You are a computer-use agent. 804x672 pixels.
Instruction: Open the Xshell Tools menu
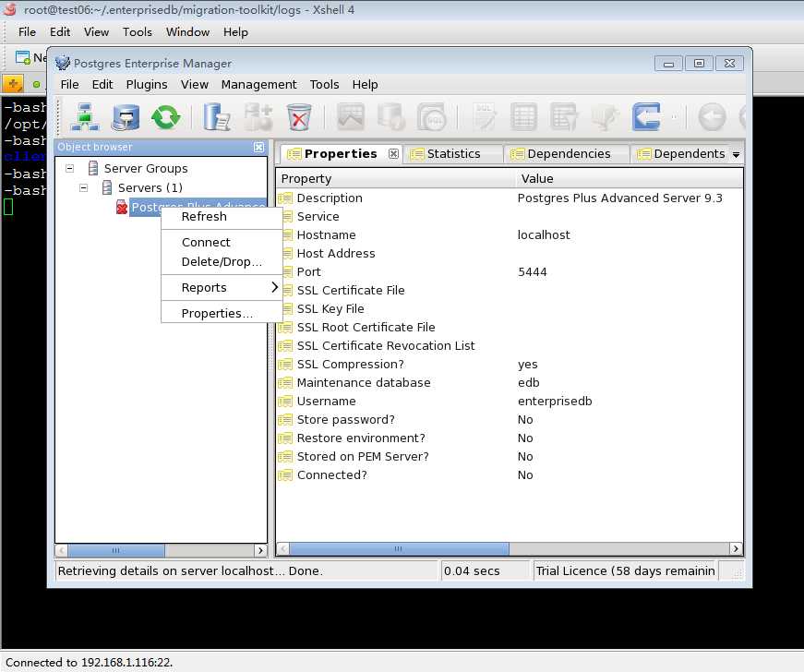[138, 31]
